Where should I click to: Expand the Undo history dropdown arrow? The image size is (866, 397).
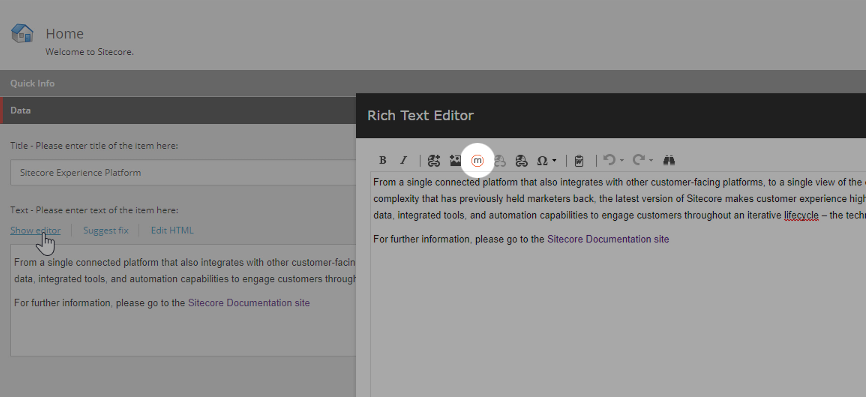pos(622,161)
